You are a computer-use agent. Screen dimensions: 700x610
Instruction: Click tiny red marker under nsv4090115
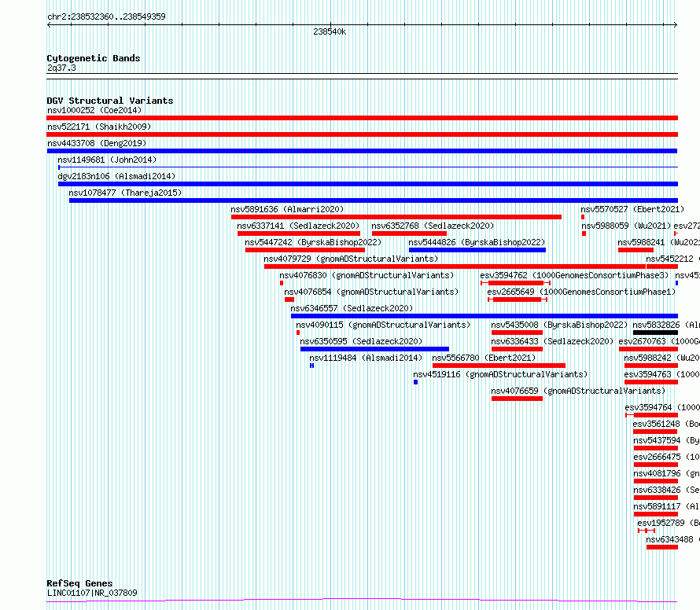pyautogui.click(x=298, y=333)
